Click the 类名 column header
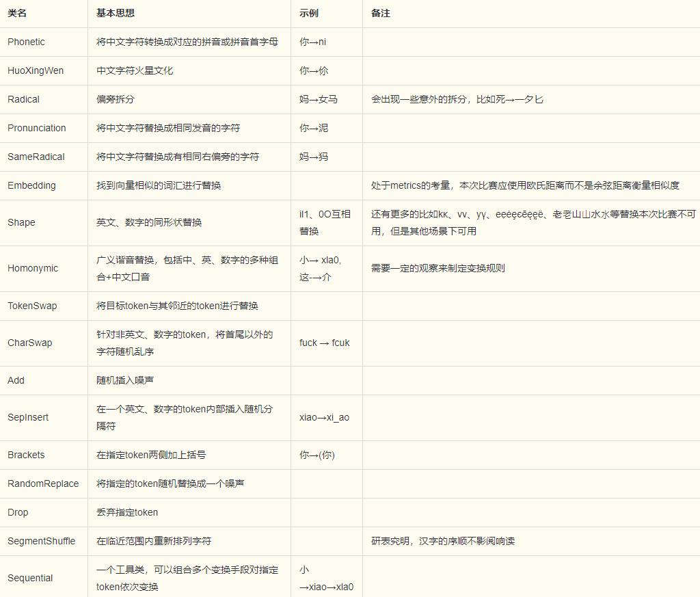The width and height of the screenshot is (700, 597). [16, 13]
